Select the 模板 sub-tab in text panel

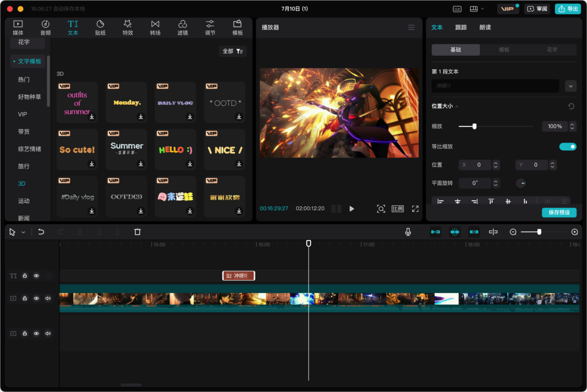pos(504,50)
